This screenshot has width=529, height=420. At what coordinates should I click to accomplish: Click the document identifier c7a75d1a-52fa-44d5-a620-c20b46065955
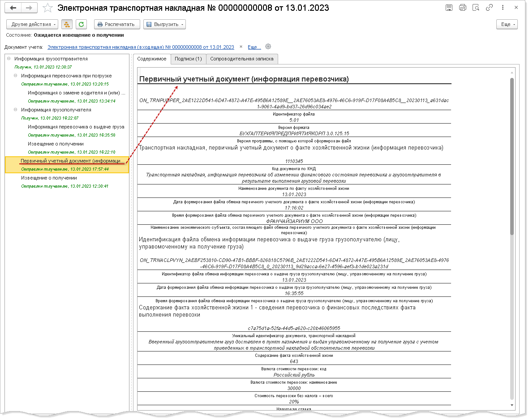[x=294, y=328]
